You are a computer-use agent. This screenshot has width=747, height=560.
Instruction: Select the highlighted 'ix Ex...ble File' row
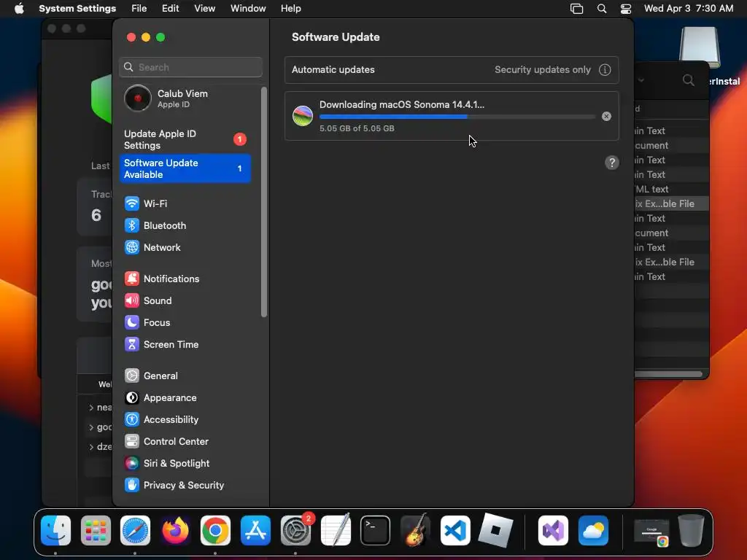point(671,204)
